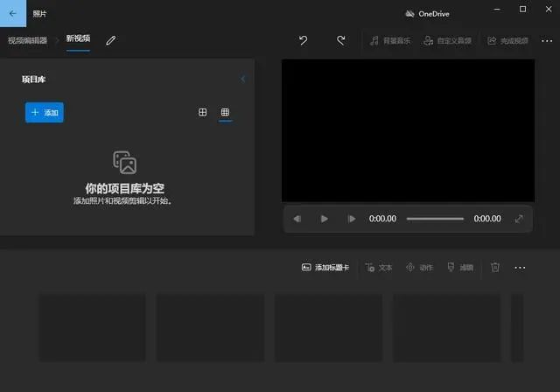The image size is (560, 392).
Task: Click the empty library photos icon
Action: (x=124, y=163)
